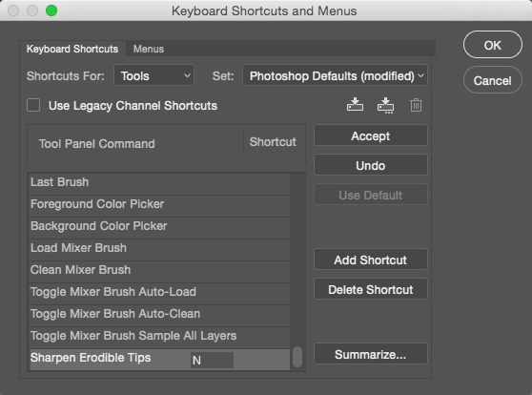This screenshot has width=532, height=395.
Task: Click the trash icon to delete set
Action: (416, 105)
